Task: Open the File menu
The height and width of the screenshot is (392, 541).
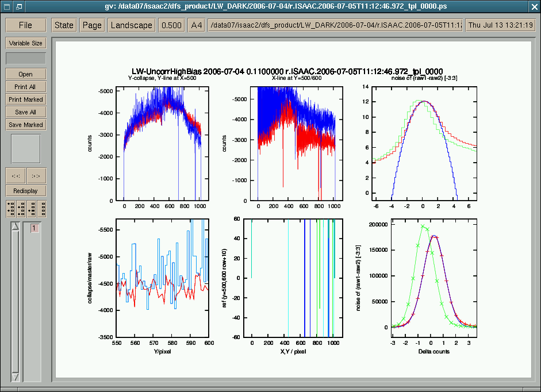Action: (x=25, y=25)
